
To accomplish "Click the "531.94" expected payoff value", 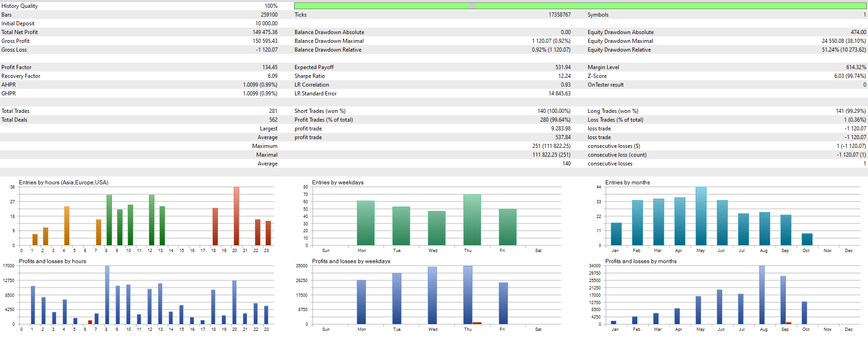I will [x=563, y=67].
